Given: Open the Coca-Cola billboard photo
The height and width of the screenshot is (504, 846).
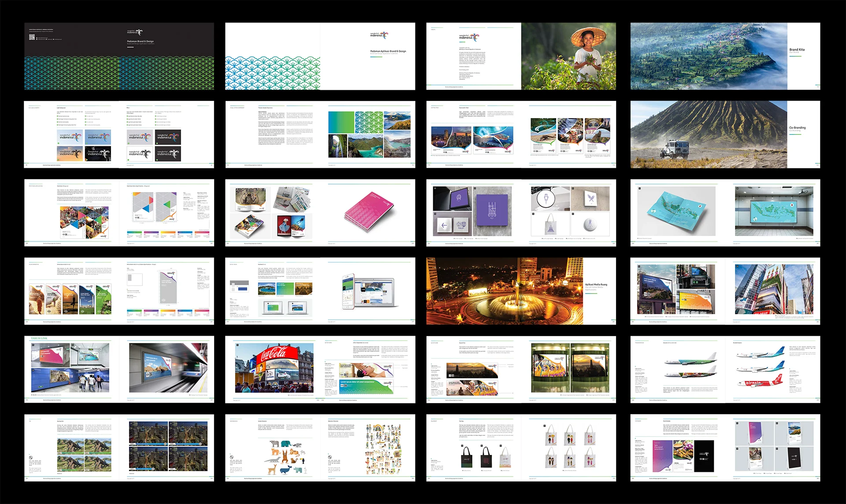Looking at the screenshot, I should [x=275, y=368].
